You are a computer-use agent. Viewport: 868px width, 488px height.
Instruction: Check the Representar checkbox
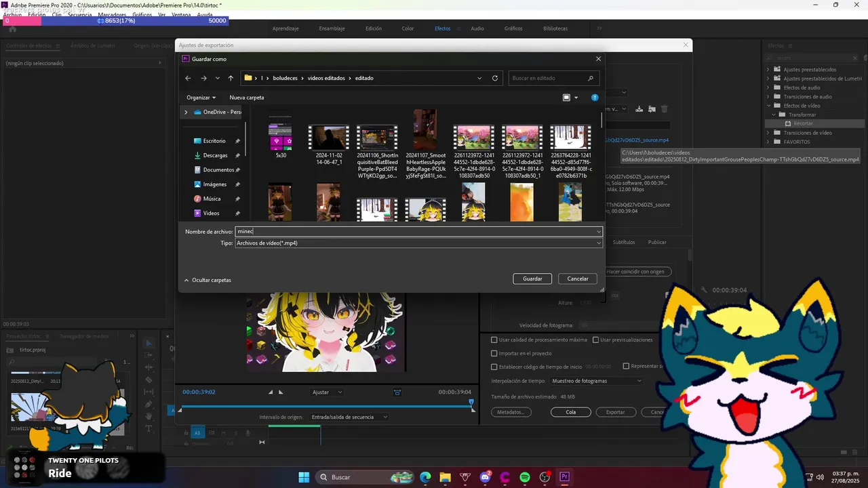(626, 366)
